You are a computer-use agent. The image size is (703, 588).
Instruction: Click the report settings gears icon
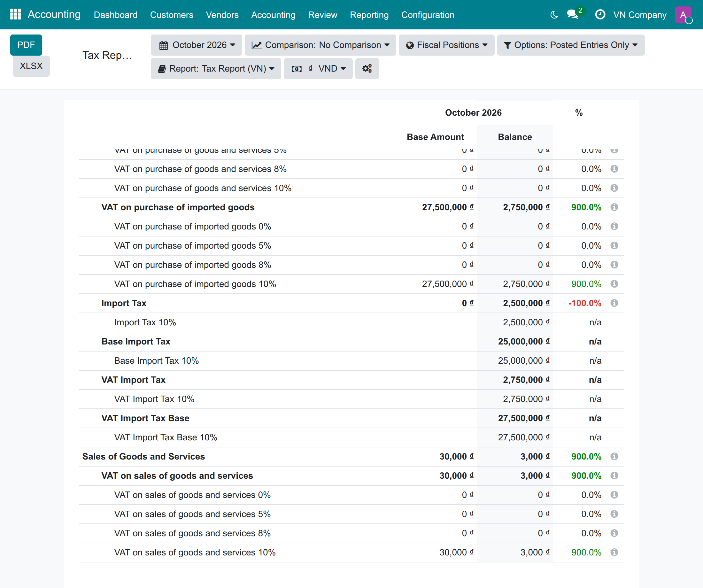367,69
